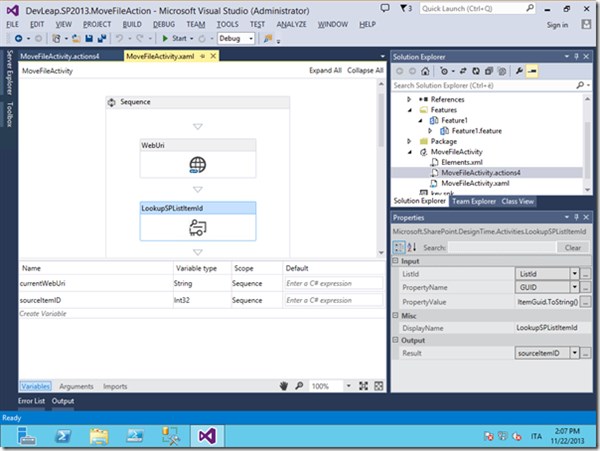Expand the References tree node
Screen dimensions: 600x451
(409, 99)
